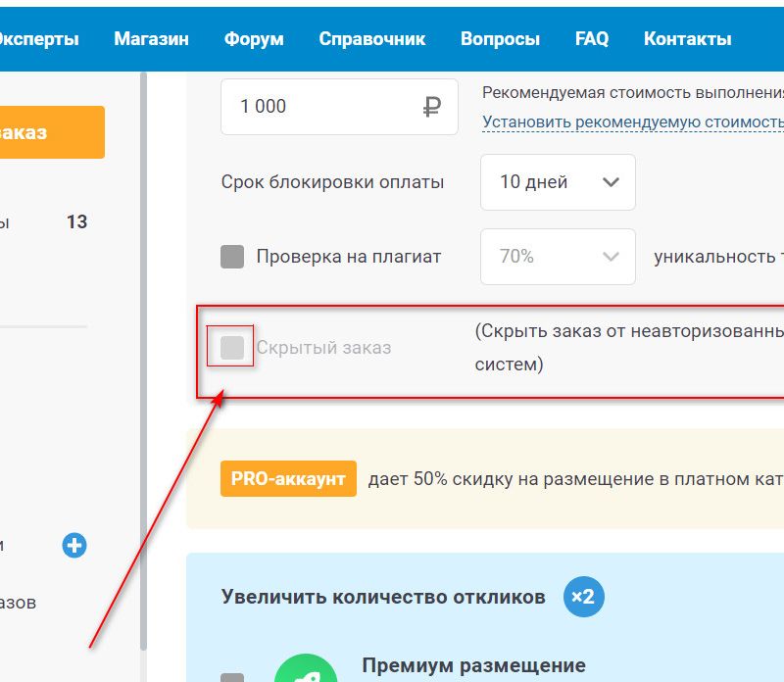The image size is (784, 682).
Task: Enable the Проверка на плагиат checkbox
Action: 232,257
